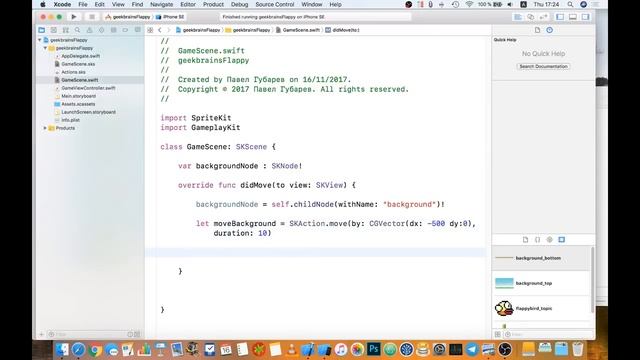
Task: Select GameScene.sks in the navigator
Action: [78, 64]
